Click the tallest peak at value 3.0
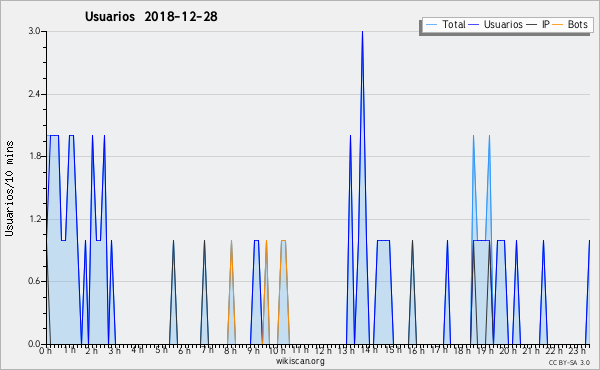 pos(362,32)
